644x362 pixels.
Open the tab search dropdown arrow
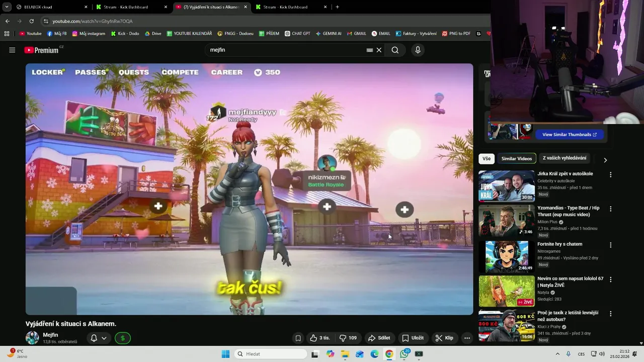click(x=7, y=7)
